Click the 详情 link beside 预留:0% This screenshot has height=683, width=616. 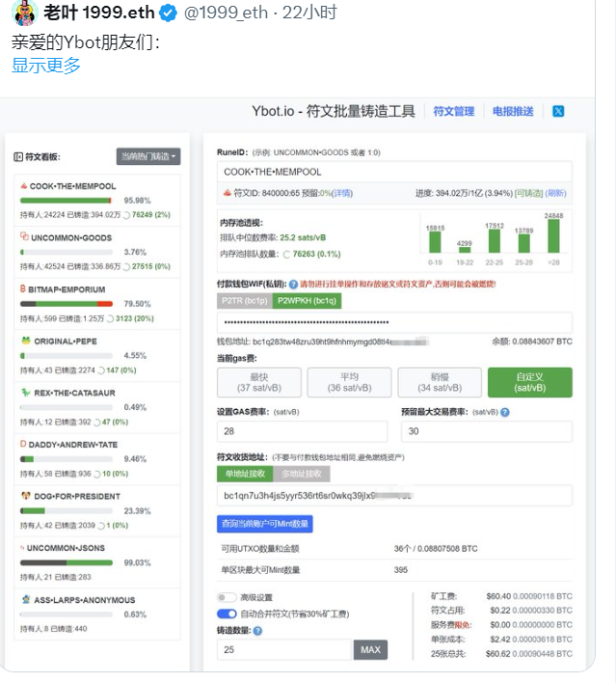click(x=342, y=193)
